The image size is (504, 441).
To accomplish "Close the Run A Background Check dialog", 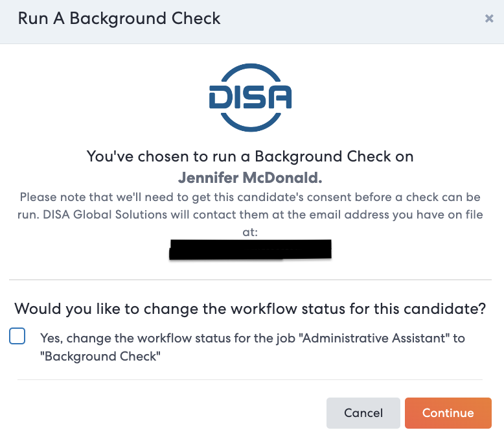I will (x=489, y=19).
